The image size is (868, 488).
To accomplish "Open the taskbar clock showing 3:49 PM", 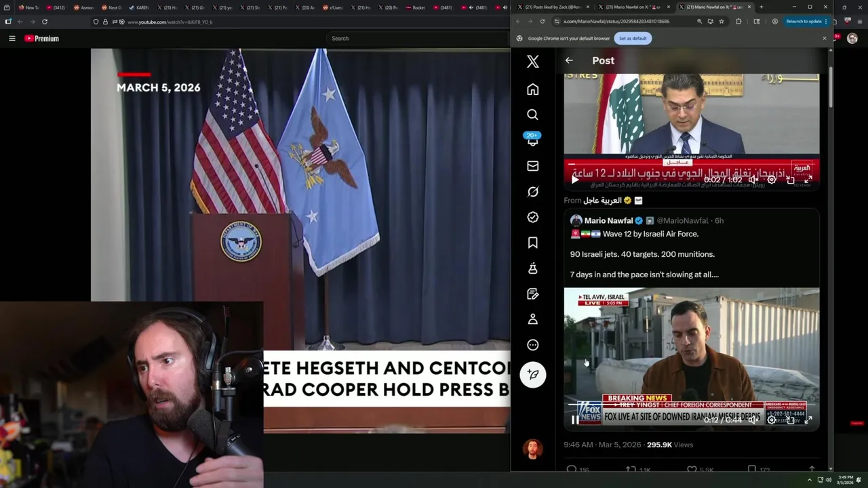I will (x=845, y=480).
